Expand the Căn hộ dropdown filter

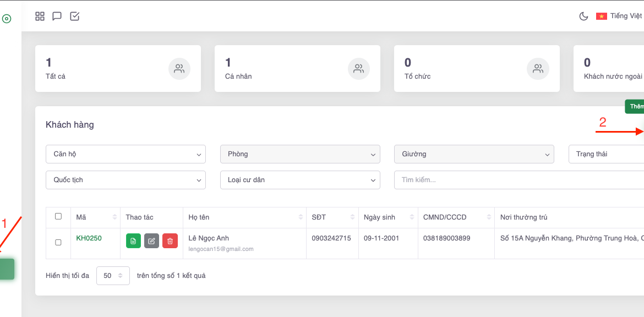tap(125, 154)
